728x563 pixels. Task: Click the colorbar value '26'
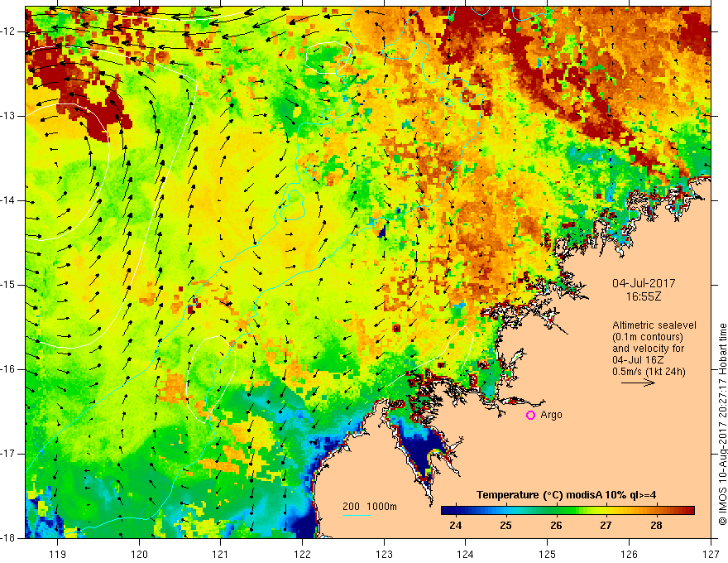[556, 526]
